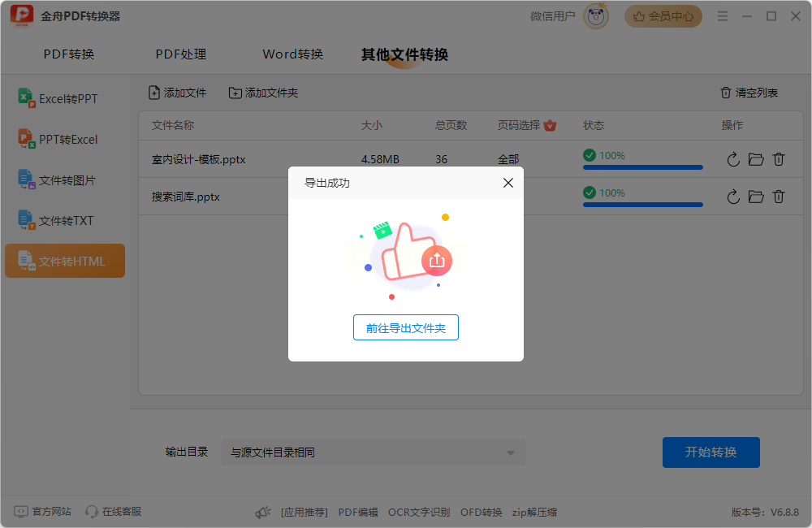Screen dimensions: 812x528
Task: Open 在线客服 support link
Action: (114, 512)
